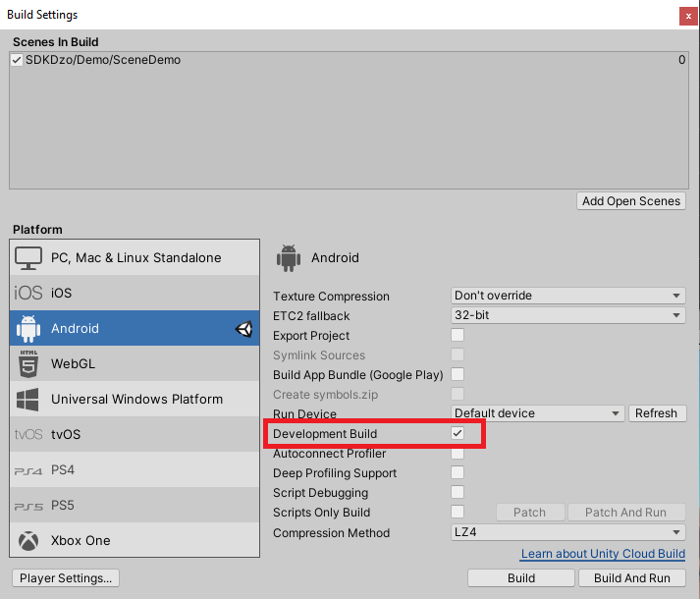Click the Android robot icon in the platform list
Image resolution: width=700 pixels, height=599 pixels.
[x=28, y=328]
